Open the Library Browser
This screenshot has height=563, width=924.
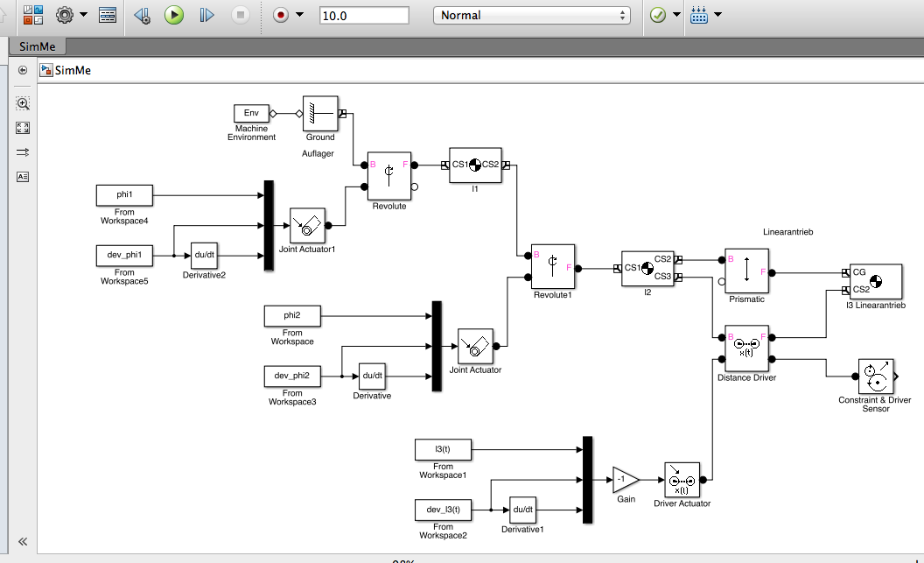click(33, 15)
